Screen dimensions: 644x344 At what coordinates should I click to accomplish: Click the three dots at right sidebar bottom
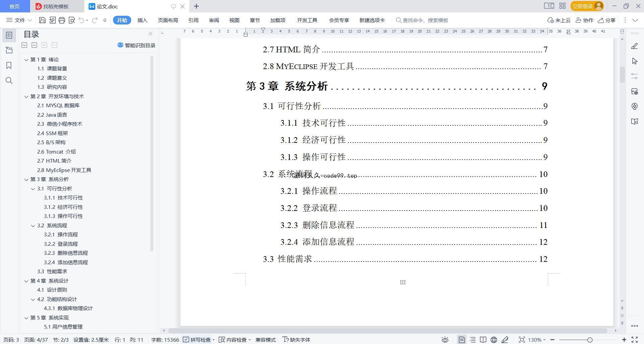634,326
